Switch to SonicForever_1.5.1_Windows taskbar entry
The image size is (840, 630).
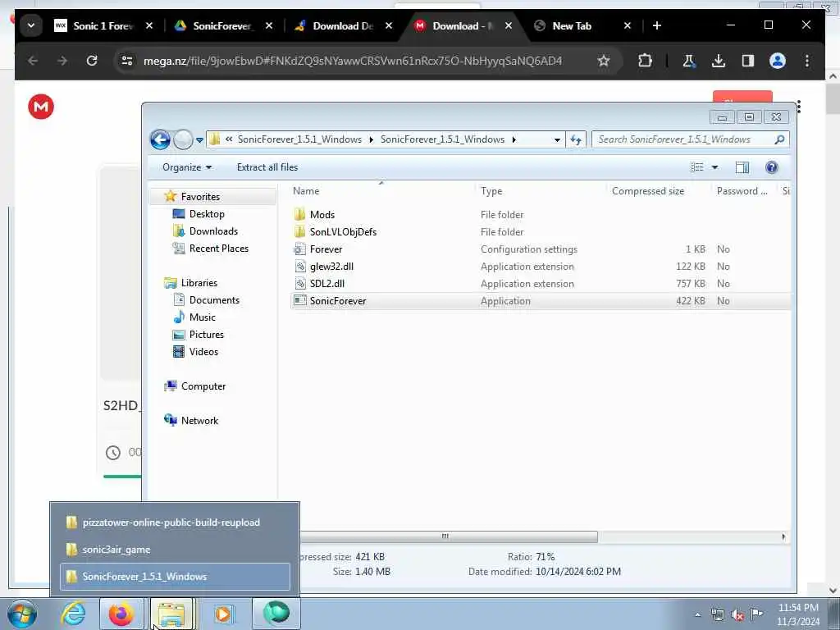pos(175,577)
